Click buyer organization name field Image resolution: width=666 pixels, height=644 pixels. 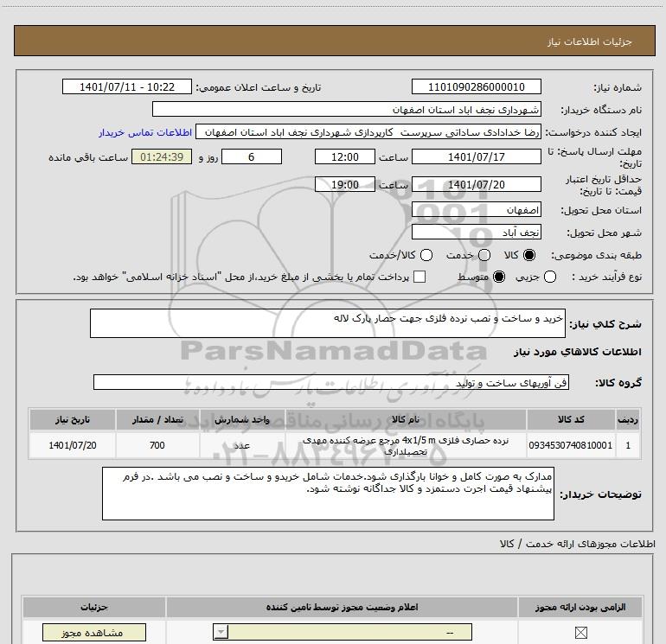pyautogui.click(x=347, y=109)
